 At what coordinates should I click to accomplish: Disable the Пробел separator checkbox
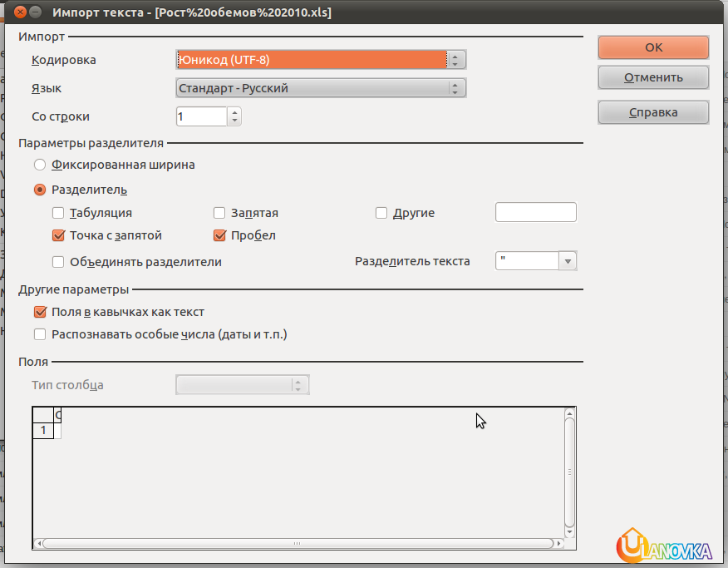[219, 235]
